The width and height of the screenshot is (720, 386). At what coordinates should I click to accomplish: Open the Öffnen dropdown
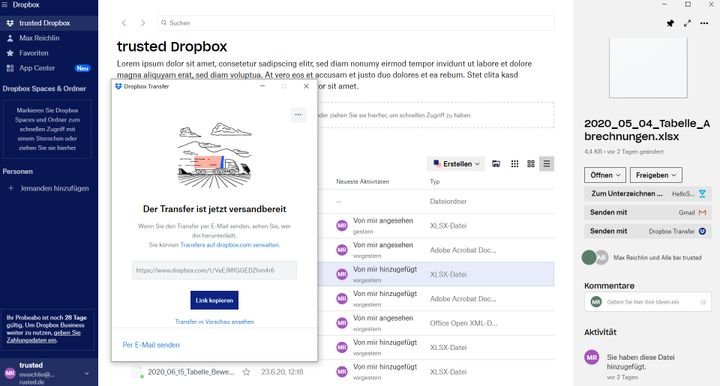tap(605, 175)
